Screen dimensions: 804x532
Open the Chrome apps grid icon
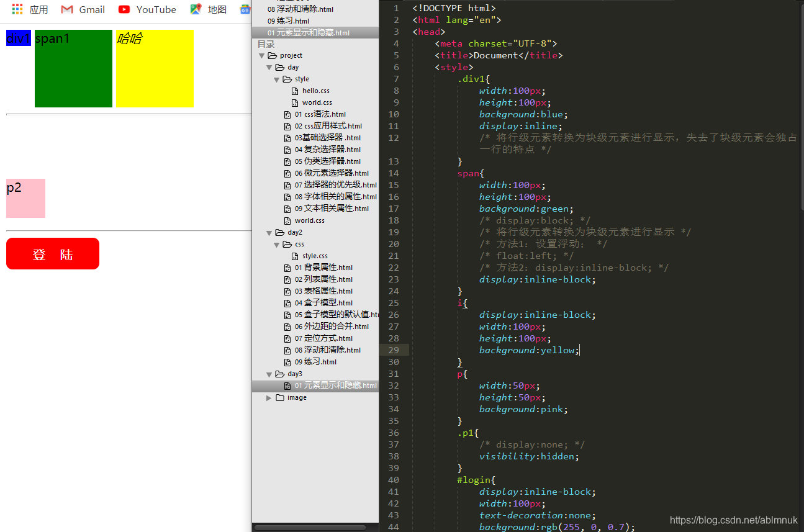[x=17, y=9]
